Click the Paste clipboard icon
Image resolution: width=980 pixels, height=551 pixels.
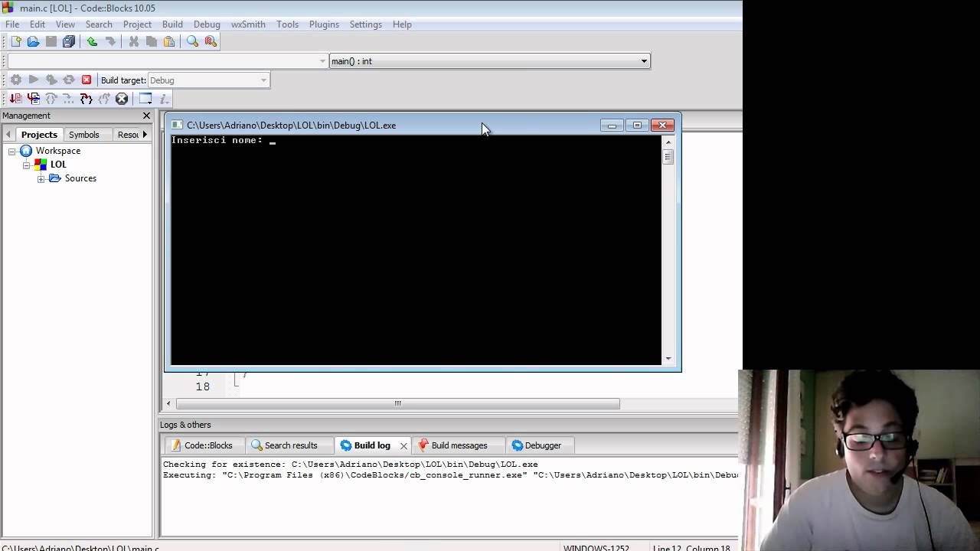[x=169, y=42]
